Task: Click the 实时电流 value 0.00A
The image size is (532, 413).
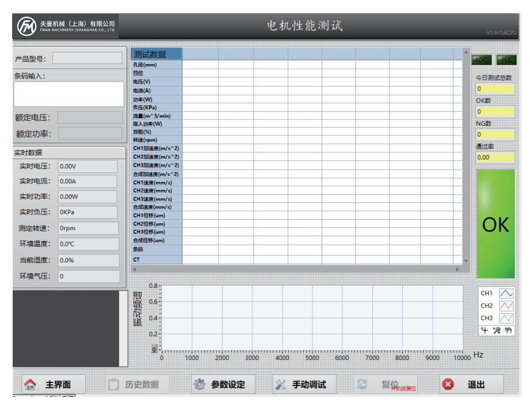Action: pos(88,181)
